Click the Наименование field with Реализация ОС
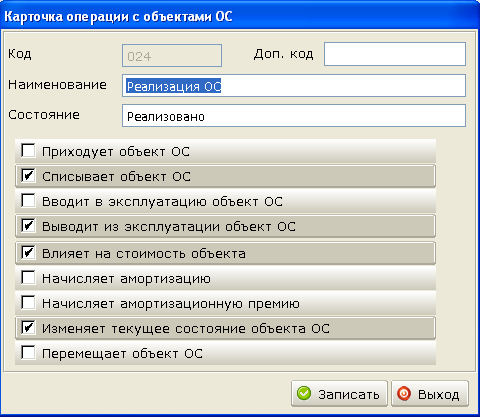 coord(294,86)
